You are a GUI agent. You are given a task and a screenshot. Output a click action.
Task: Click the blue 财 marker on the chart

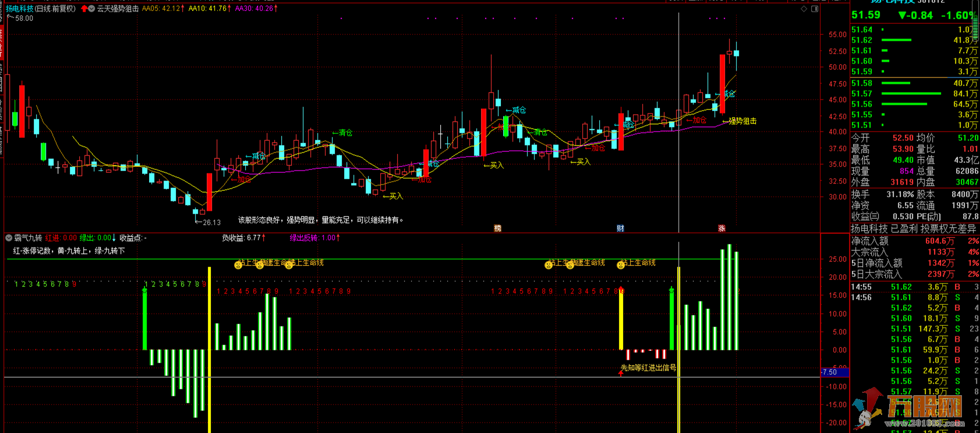coord(620,228)
